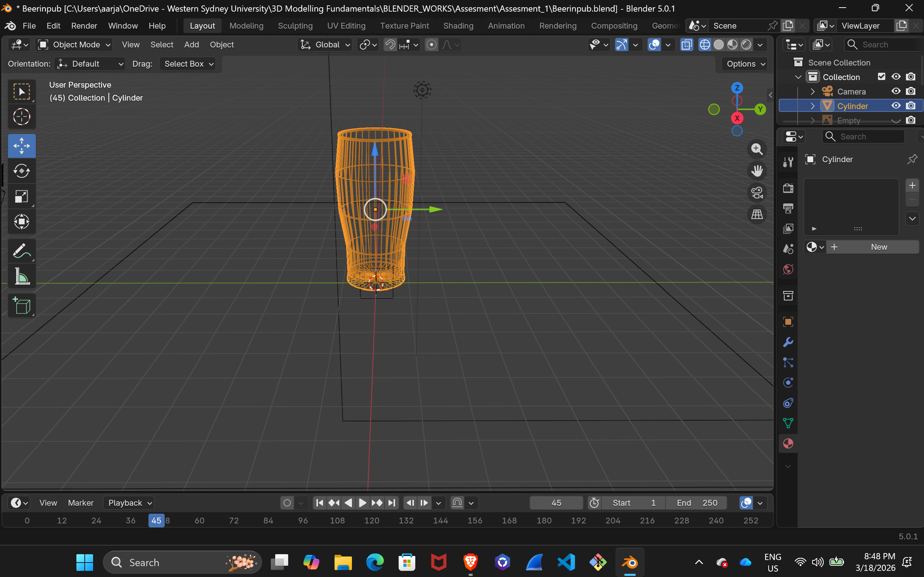Select the Scale tool
The height and width of the screenshot is (577, 924).
pos(22,197)
